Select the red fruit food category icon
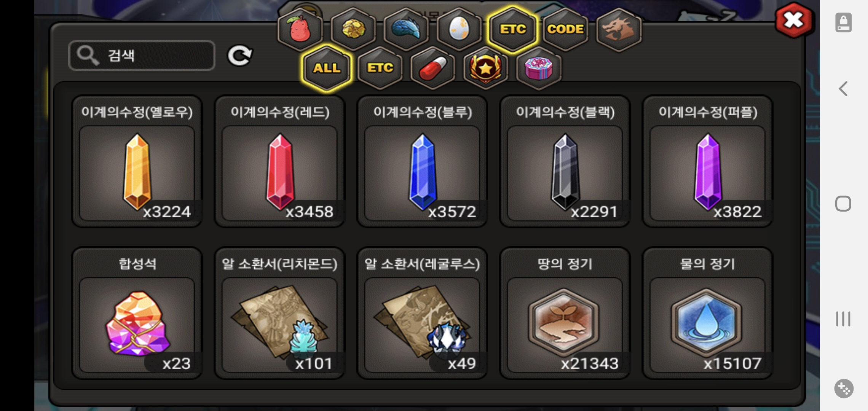Image resolution: width=868 pixels, height=411 pixels. pyautogui.click(x=300, y=29)
